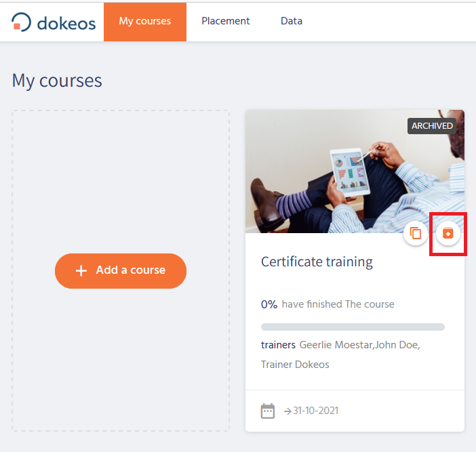Click the course completion progress bar
476x452 pixels.
[x=353, y=327]
